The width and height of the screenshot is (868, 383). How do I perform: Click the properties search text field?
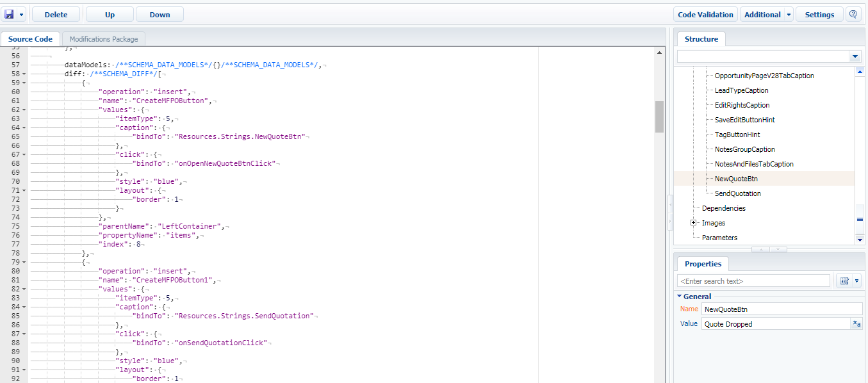pyautogui.click(x=753, y=281)
